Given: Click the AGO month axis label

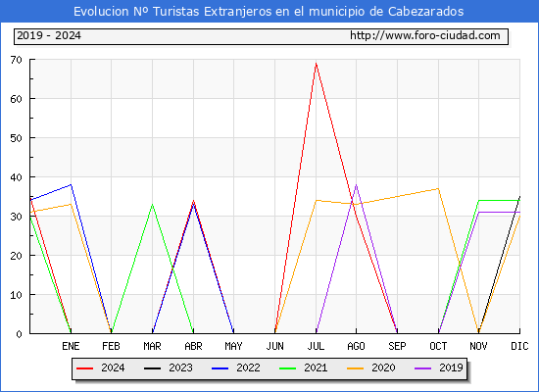Looking at the screenshot, I should pyautogui.click(x=356, y=346).
